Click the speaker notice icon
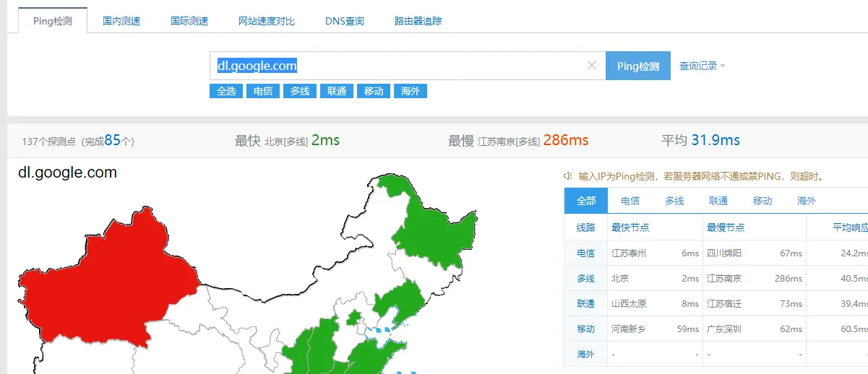868x374 pixels. pos(568,176)
